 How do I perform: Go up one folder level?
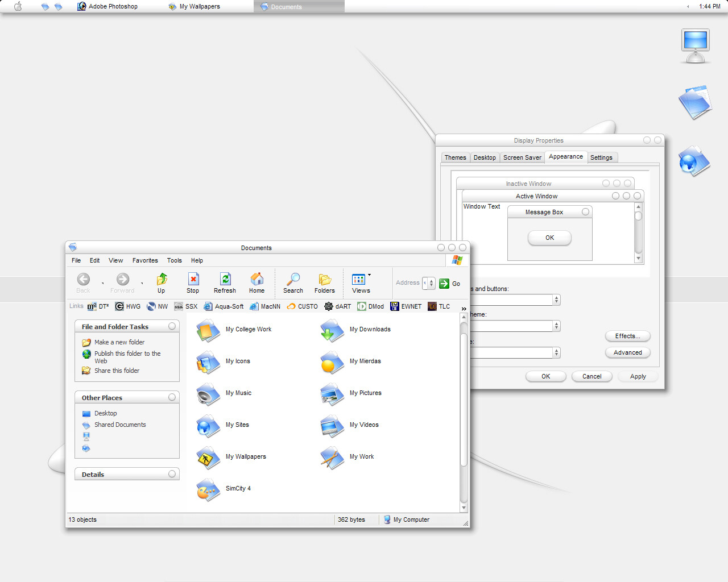[162, 279]
